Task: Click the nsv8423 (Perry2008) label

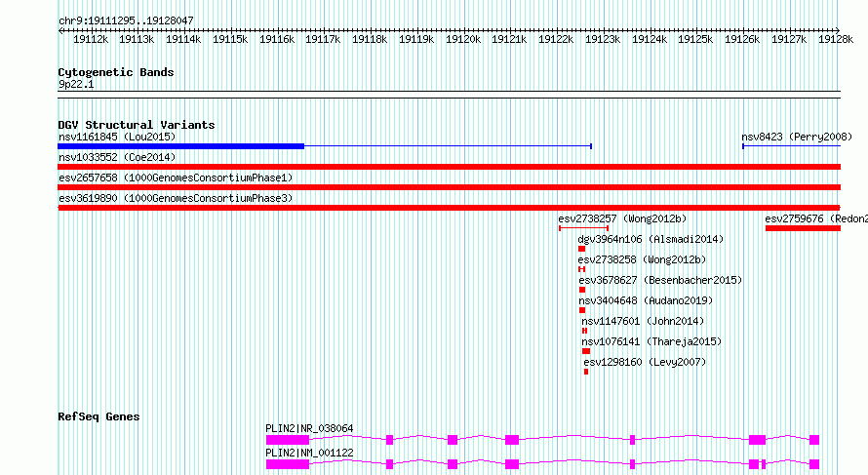Action: coord(797,137)
